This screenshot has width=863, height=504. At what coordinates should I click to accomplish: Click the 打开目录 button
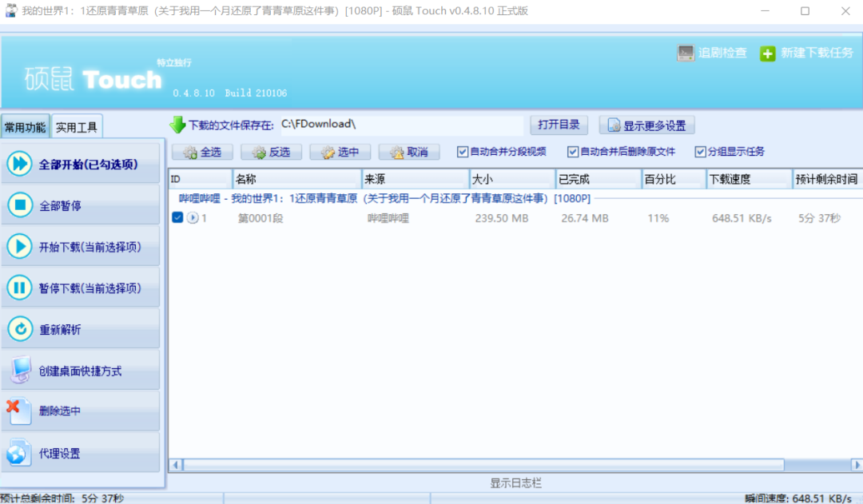click(x=558, y=125)
